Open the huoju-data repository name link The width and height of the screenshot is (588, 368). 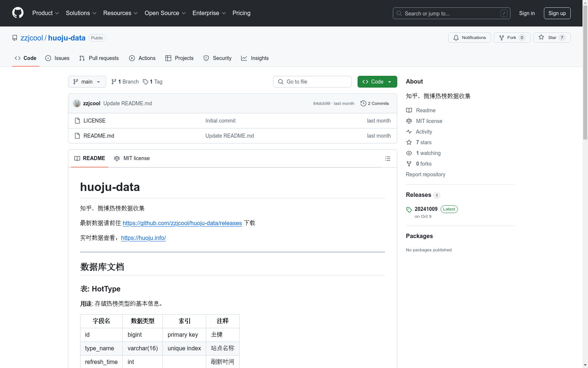[x=67, y=38]
